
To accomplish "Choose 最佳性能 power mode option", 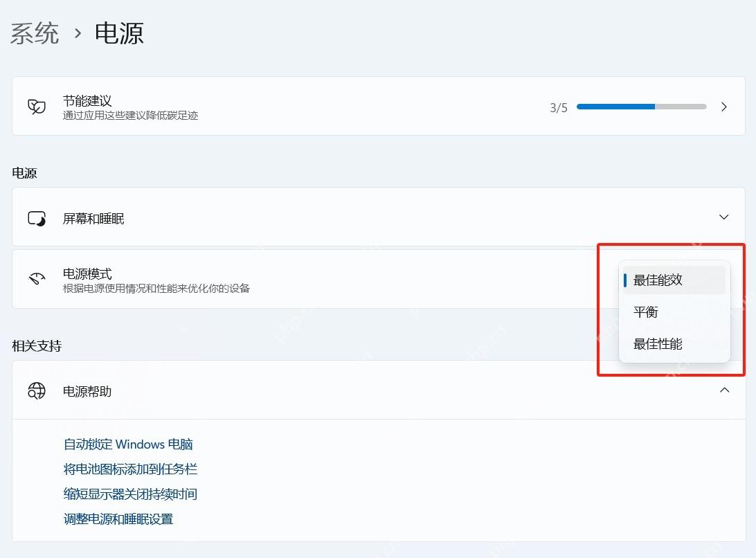I will pyautogui.click(x=674, y=344).
